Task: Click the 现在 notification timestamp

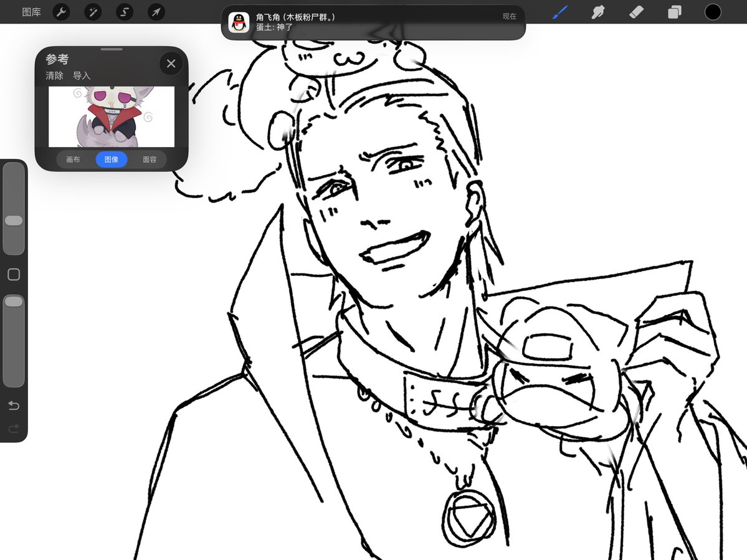Action: (509, 16)
